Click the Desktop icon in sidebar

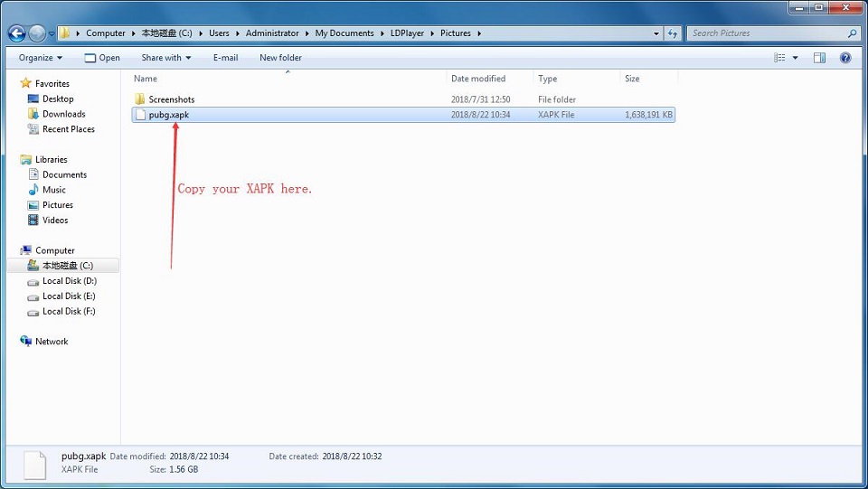[x=33, y=99]
